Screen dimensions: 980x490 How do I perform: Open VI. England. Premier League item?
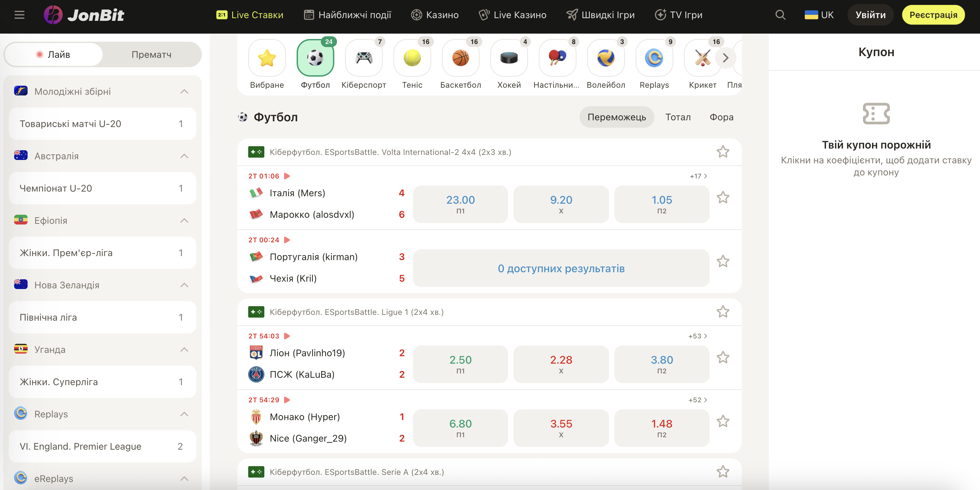coord(102,447)
